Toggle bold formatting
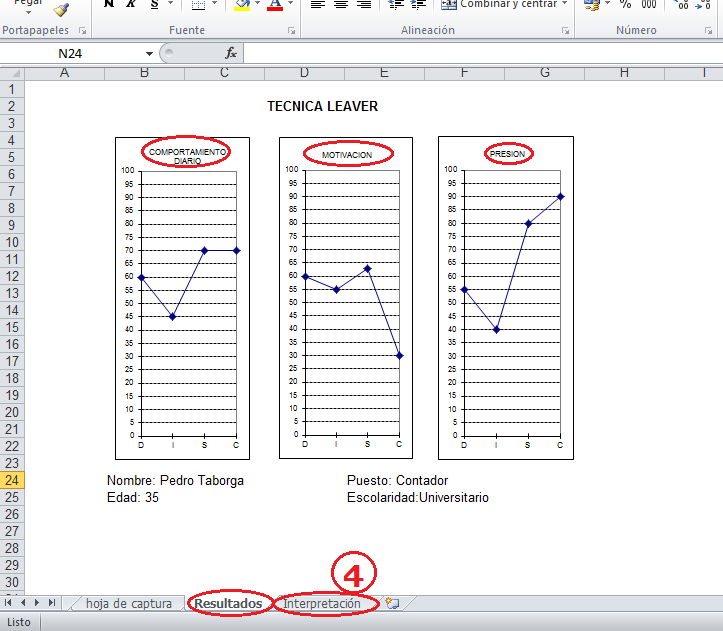The height and width of the screenshot is (631, 723). 108,5
